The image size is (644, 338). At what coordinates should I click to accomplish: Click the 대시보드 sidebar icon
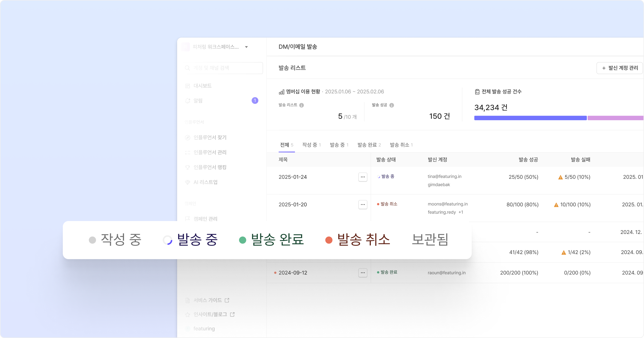click(188, 86)
